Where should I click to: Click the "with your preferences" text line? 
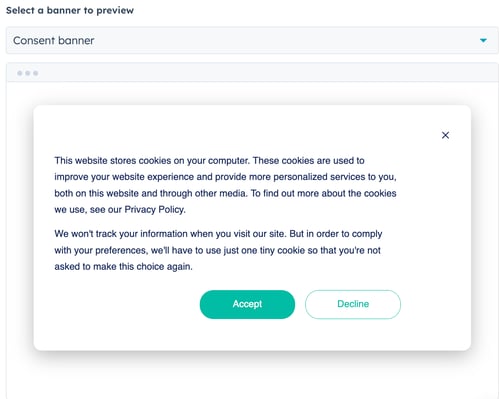[x=217, y=250]
